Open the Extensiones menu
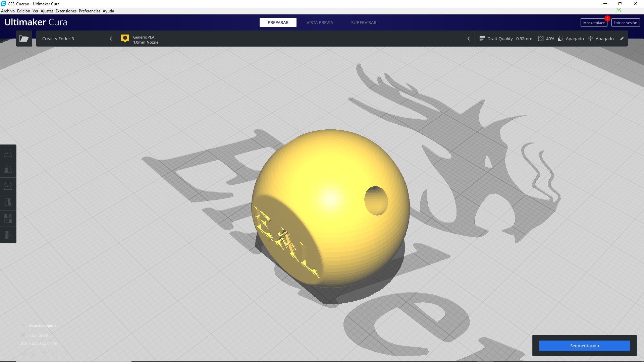 (66, 11)
